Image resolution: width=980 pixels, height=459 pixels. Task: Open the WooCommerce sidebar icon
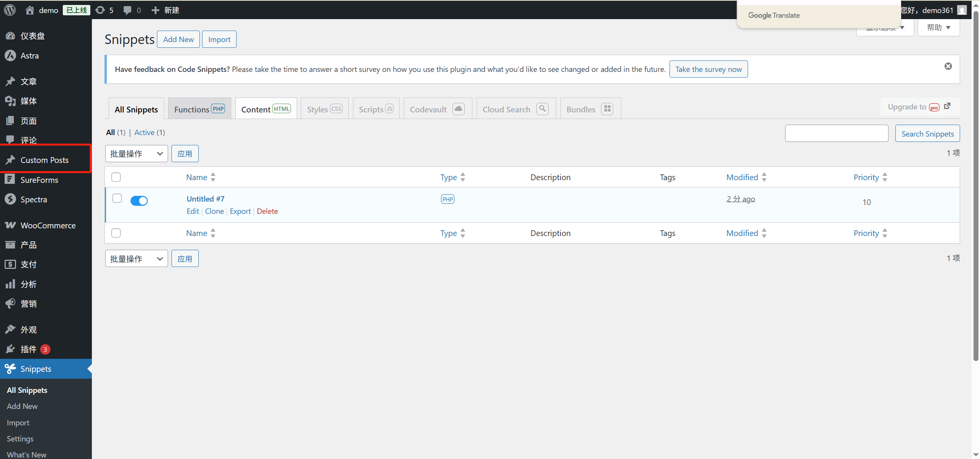[10, 225]
